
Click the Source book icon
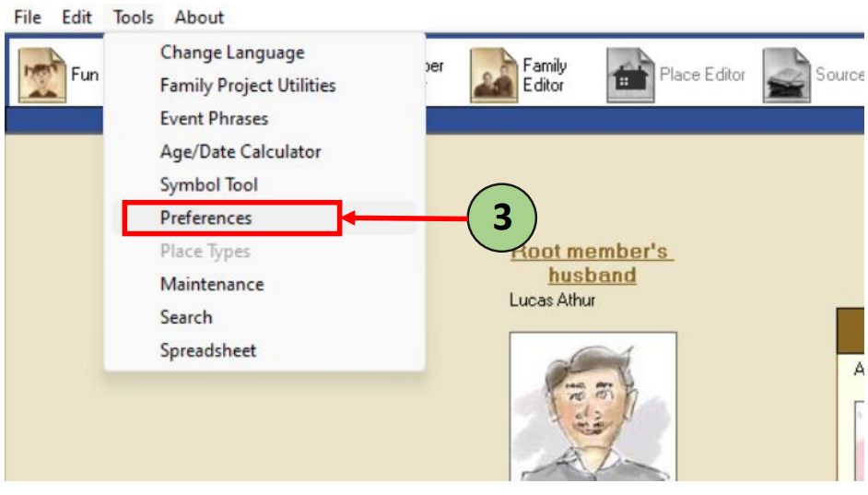point(786,76)
